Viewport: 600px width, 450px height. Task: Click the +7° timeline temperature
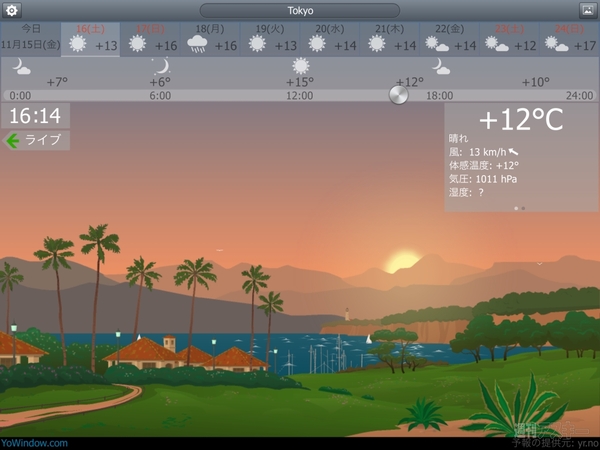(57, 82)
